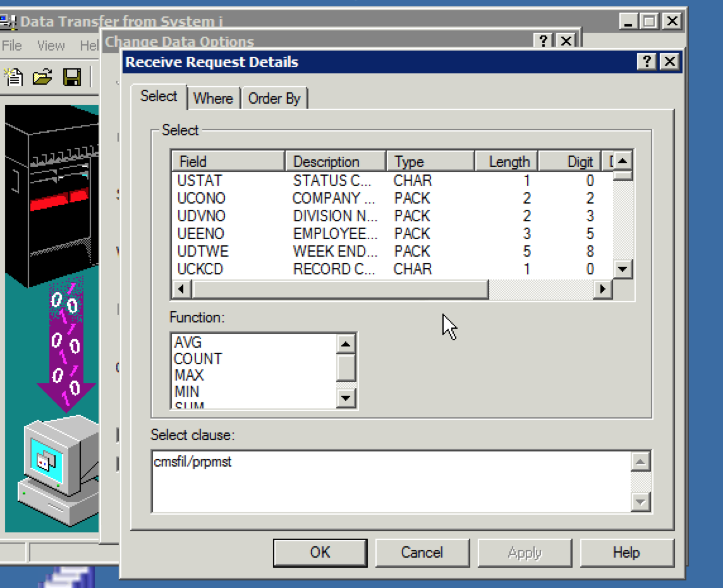723x588 pixels.
Task: Click the PC computer graphic icon
Action: tap(58, 468)
